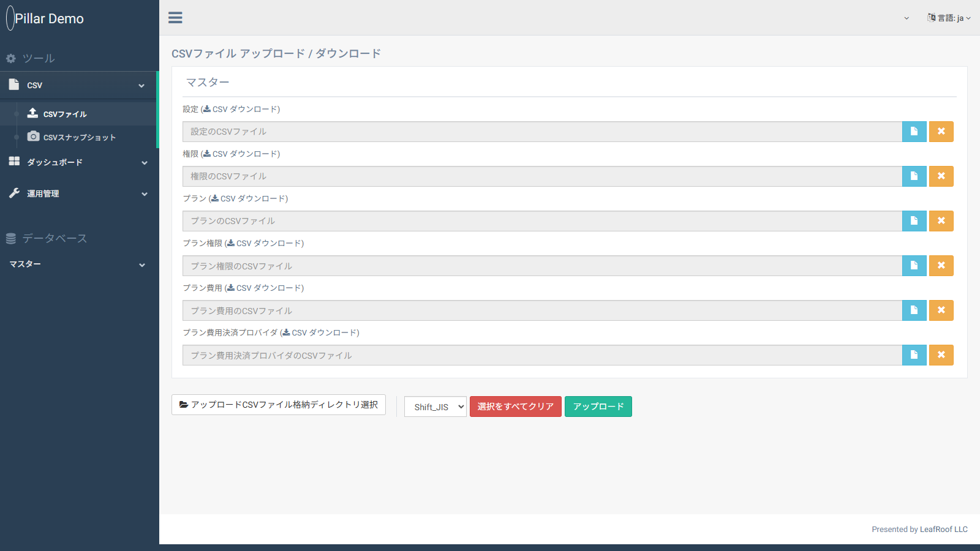Viewport: 980px width, 551px height.
Task: Download the プラン CSV via its download link
Action: (x=248, y=198)
